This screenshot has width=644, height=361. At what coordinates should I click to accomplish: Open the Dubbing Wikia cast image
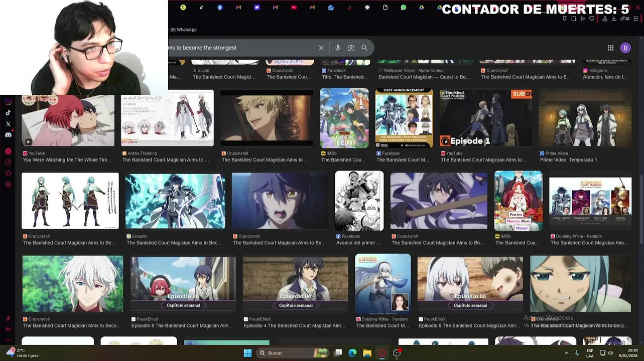coord(590,201)
